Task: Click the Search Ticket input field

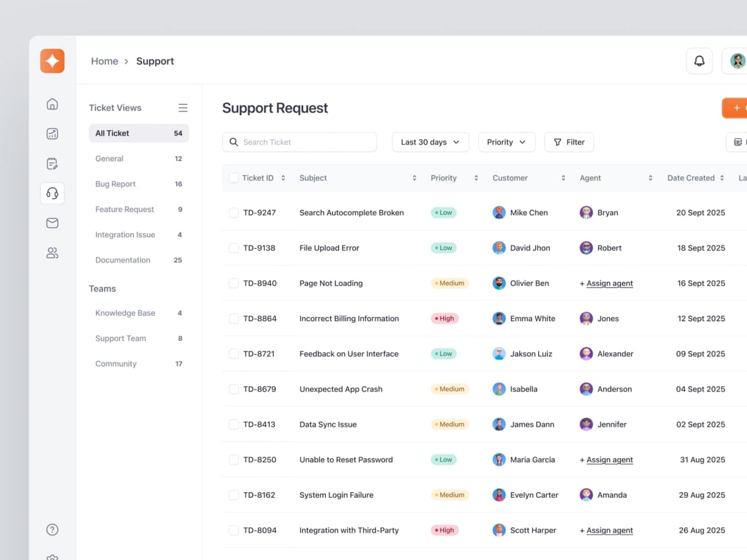Action: [x=299, y=142]
